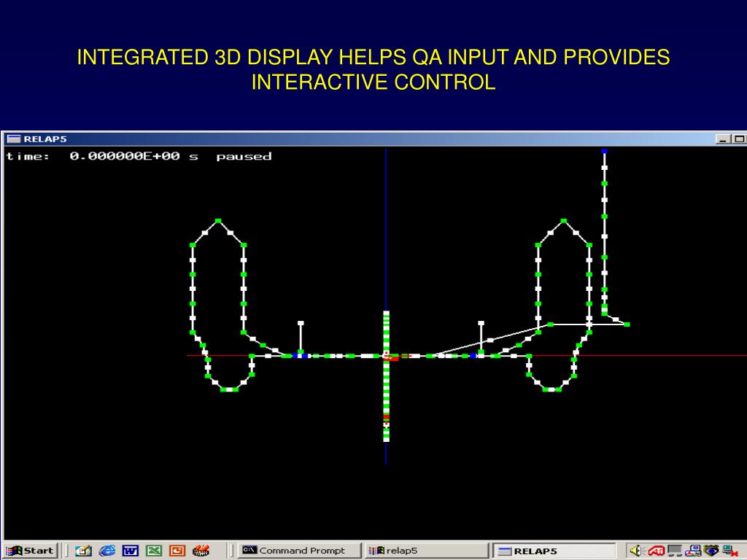
Task: Open the RELAP5 window system menu icon
Action: pos(14,139)
